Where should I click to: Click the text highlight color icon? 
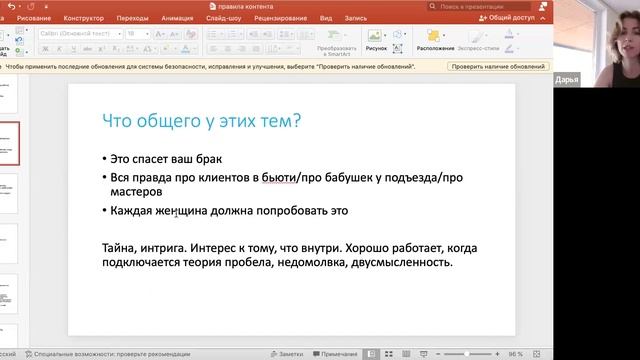pos(166,49)
